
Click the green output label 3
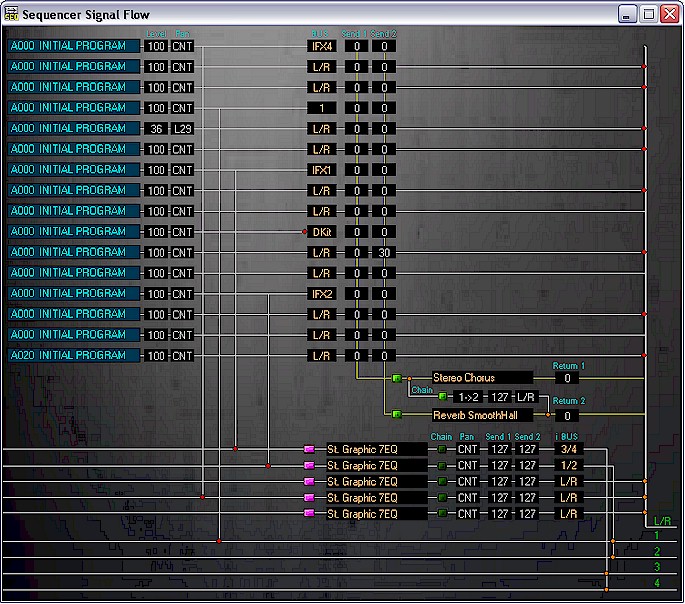click(x=657, y=567)
